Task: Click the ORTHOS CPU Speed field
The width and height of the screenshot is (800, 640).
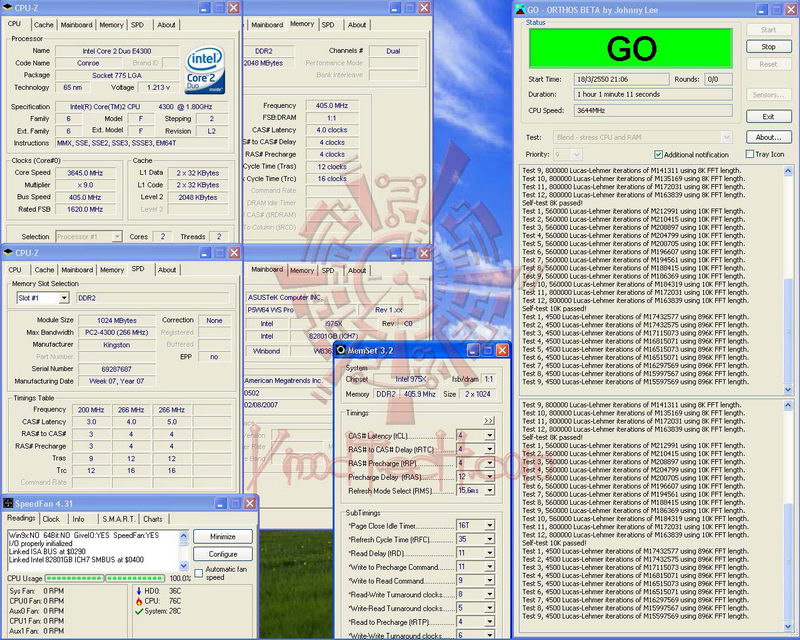Action: point(653,110)
